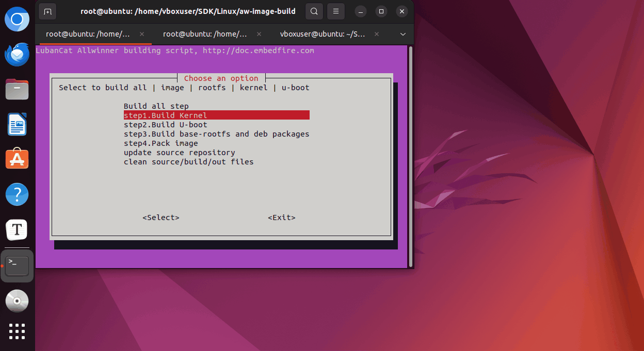Open LibreOffice Writer from the dock
Screen dimensions: 644x351
click(17, 125)
